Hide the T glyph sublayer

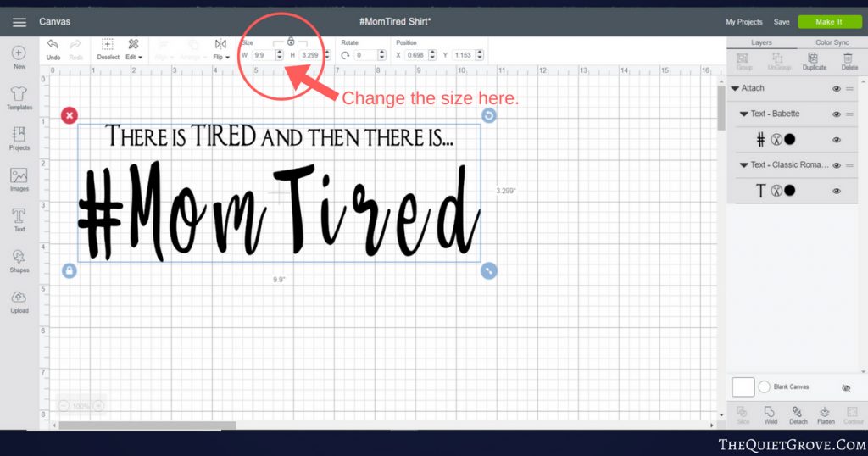(x=837, y=191)
